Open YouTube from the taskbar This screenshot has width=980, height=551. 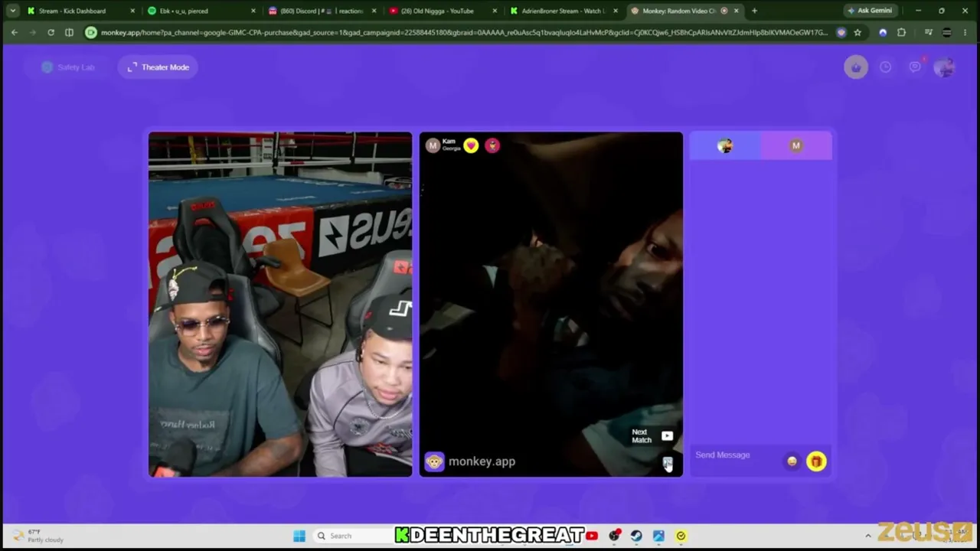pos(592,536)
